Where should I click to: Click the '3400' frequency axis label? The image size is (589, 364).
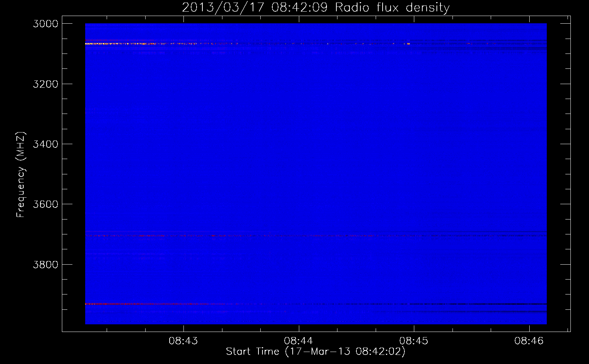pyautogui.click(x=46, y=144)
